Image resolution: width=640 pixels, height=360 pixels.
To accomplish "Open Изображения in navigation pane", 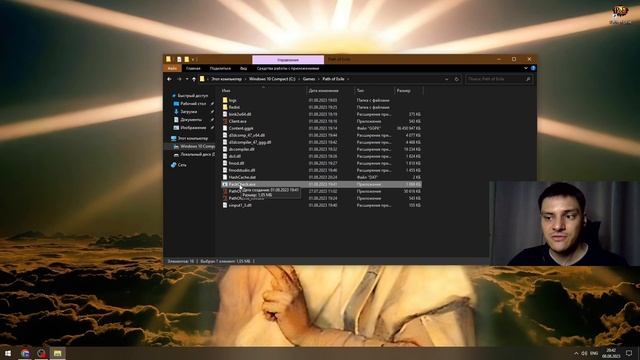I will pos(193,128).
